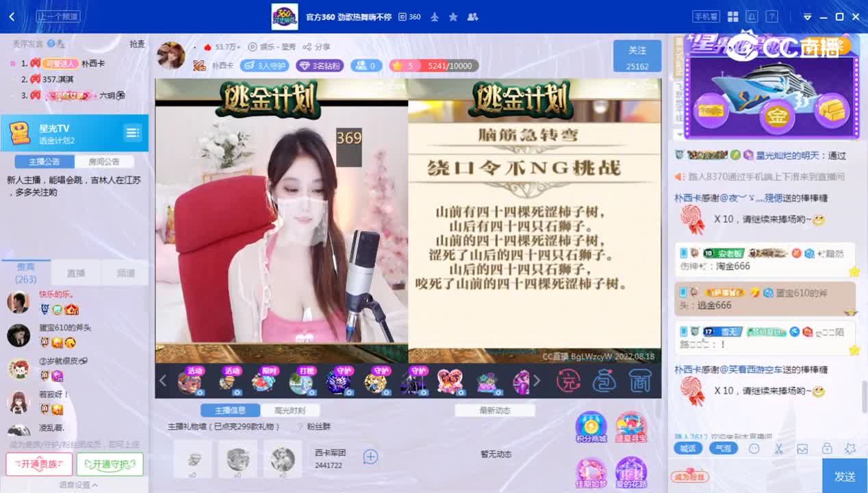Click the 发送 send button

(x=845, y=476)
